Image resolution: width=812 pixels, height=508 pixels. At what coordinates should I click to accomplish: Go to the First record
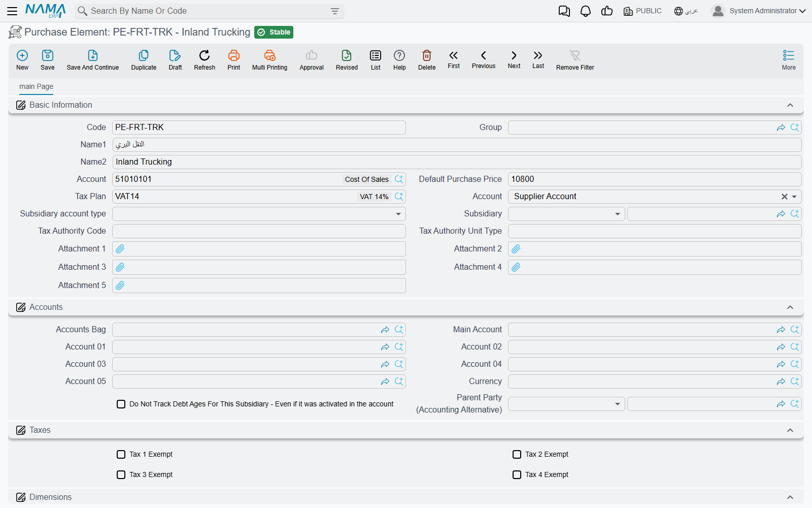point(454,59)
